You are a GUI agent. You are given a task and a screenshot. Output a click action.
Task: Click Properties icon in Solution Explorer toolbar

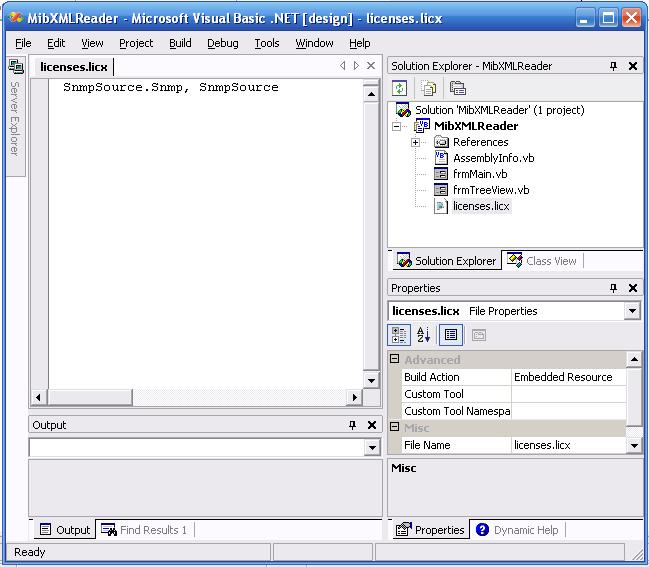coord(457,88)
